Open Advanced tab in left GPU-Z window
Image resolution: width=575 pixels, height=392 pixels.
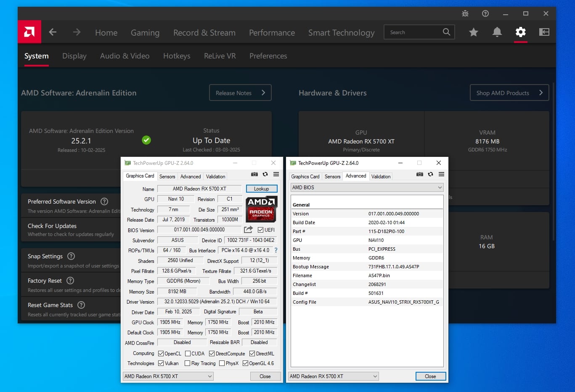tap(191, 177)
